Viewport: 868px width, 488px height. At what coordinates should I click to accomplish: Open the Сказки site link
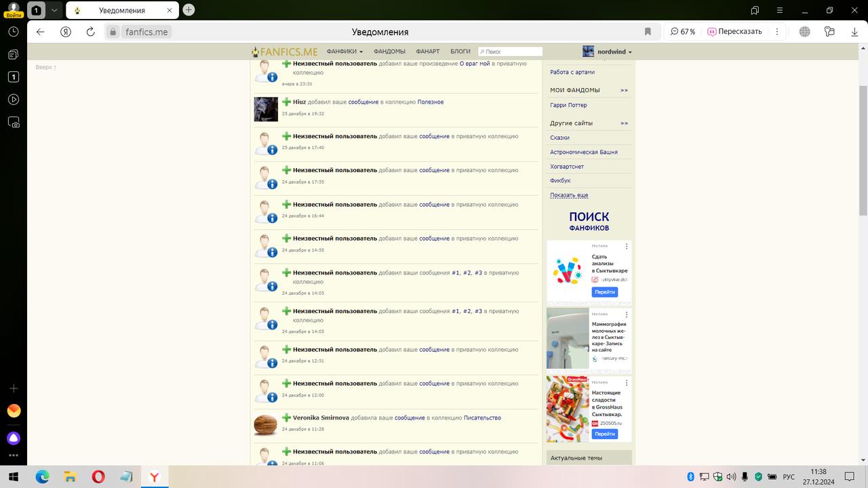559,138
